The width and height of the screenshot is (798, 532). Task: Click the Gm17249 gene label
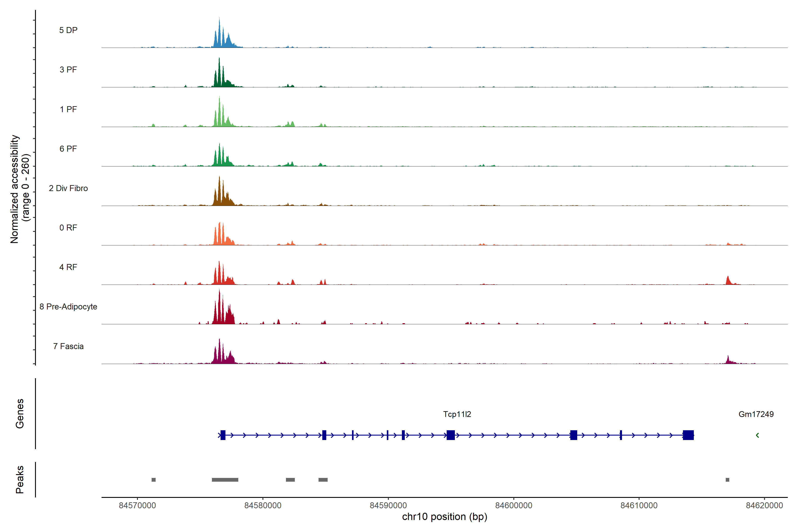[756, 414]
